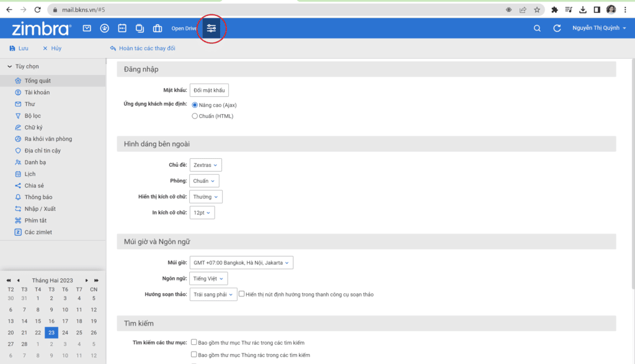Open the Chủ đề theme dropdown showing Zextras
Image resolution: width=635 pixels, height=364 pixels.
pos(205,164)
